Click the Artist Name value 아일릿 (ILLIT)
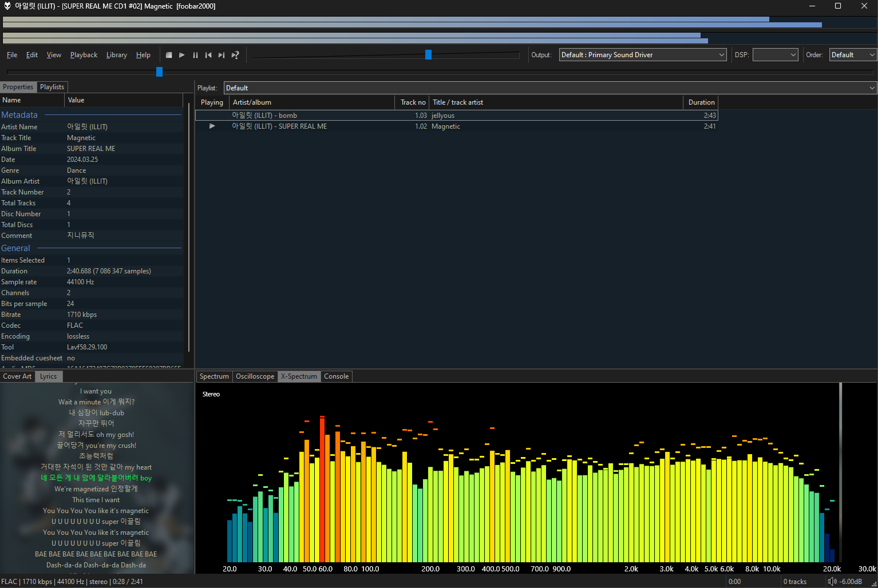Image resolution: width=878 pixels, height=588 pixels. [87, 127]
